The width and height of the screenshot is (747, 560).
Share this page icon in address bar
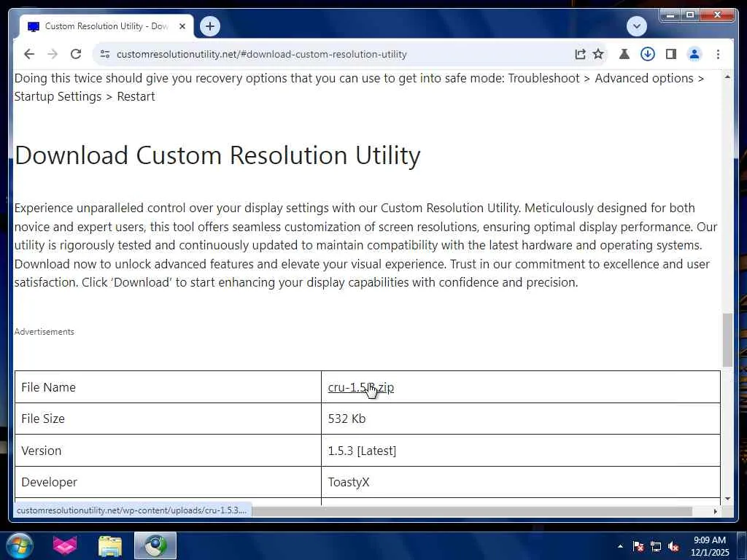[x=580, y=54]
